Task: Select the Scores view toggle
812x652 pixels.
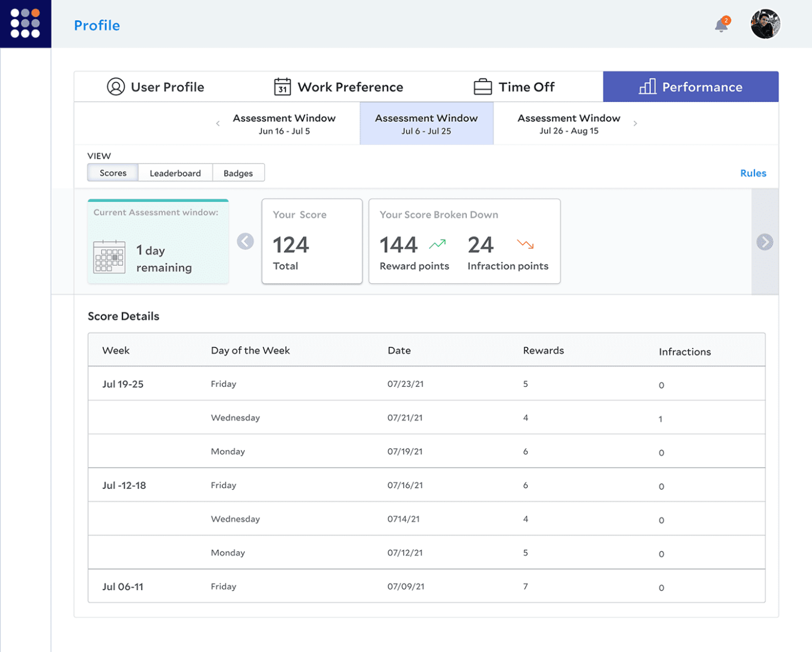Action: [x=112, y=172]
